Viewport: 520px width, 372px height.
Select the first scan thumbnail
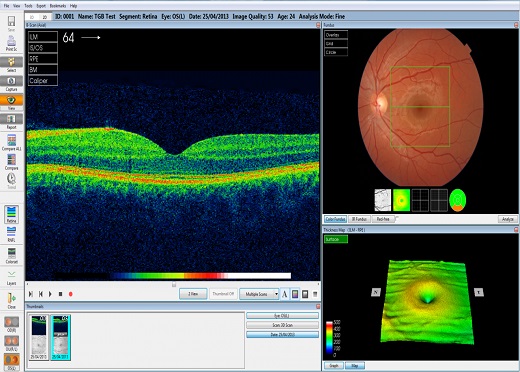39,337
